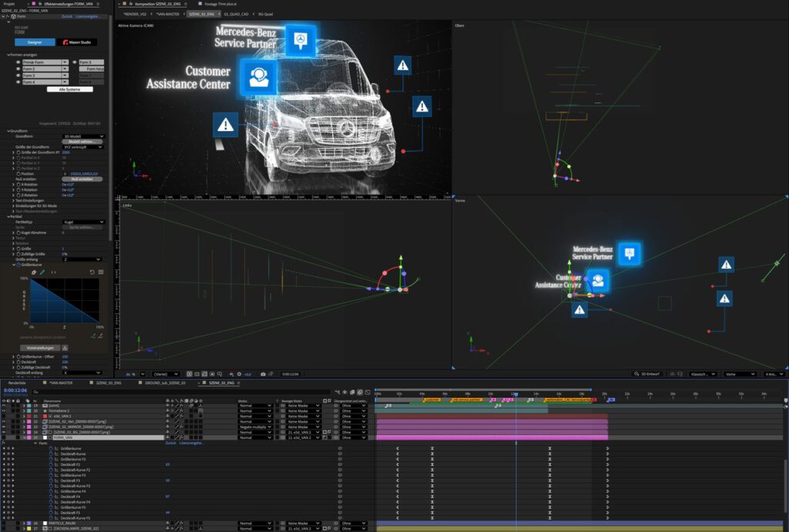This screenshot has width=789, height=532.
Task: Solo the e3d_VAN 2 layer
Action: pyautogui.click(x=12, y=415)
